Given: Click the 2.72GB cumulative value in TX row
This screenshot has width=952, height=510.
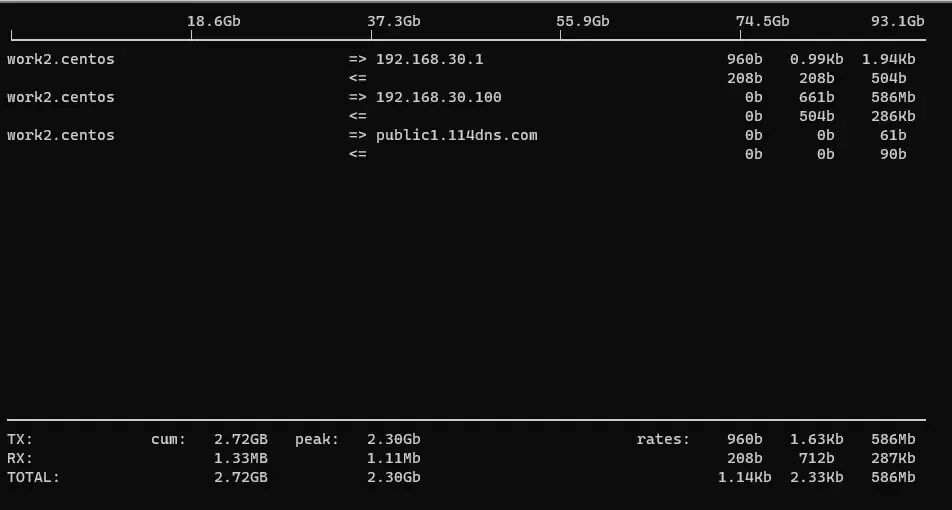Looking at the screenshot, I should pos(241,439).
